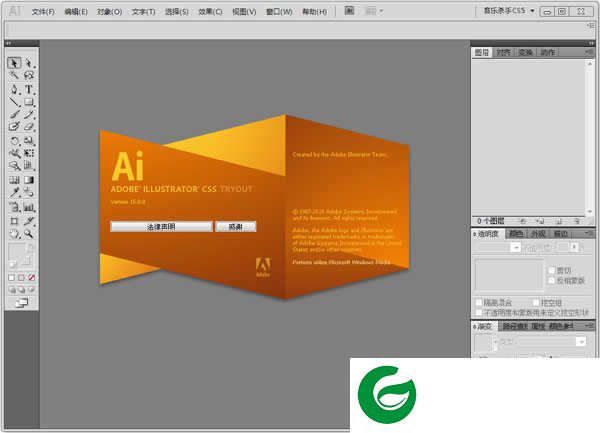Open the 文字(T) menu

(x=143, y=12)
